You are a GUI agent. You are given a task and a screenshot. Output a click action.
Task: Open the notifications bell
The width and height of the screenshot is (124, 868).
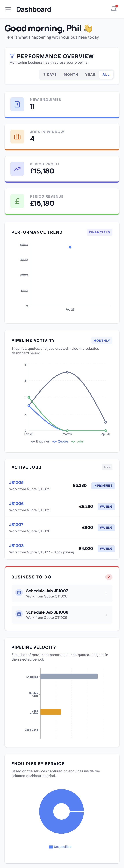click(x=114, y=9)
